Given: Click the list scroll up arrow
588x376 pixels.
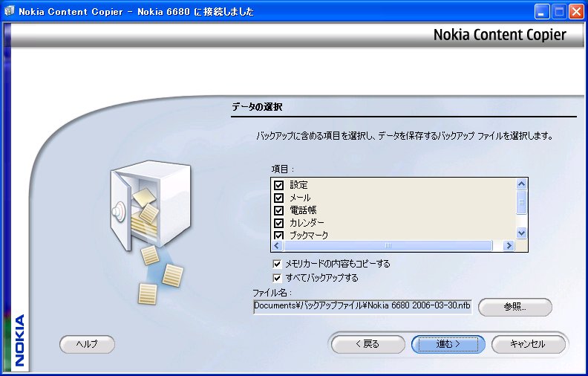Looking at the screenshot, I should point(521,184).
